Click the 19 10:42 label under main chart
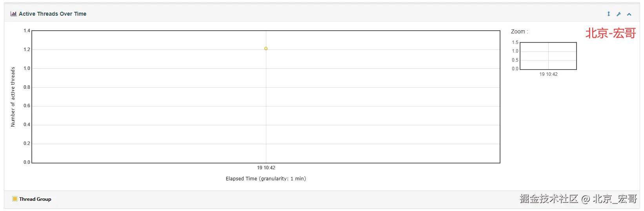Viewport: 644px width, 211px height. pos(266,168)
